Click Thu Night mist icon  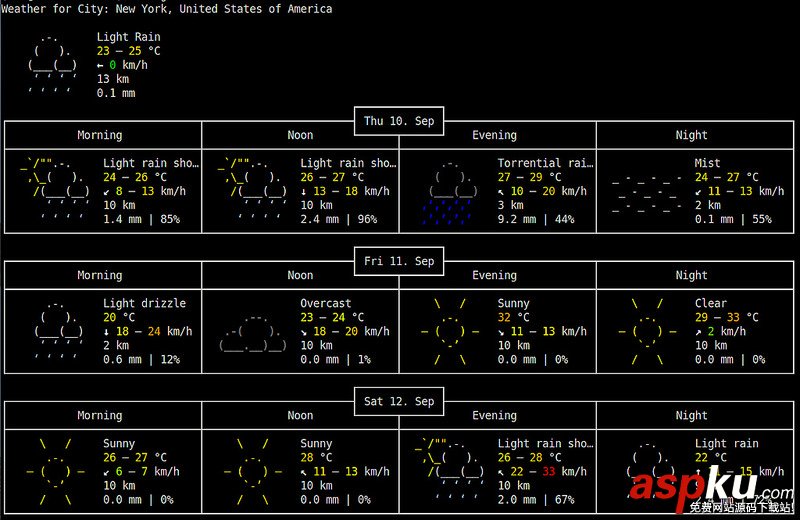pos(646,194)
